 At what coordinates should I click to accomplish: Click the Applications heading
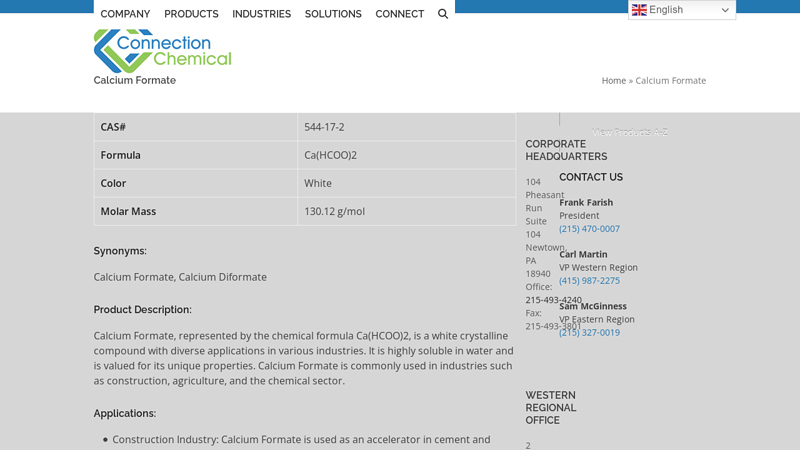pyautogui.click(x=124, y=413)
